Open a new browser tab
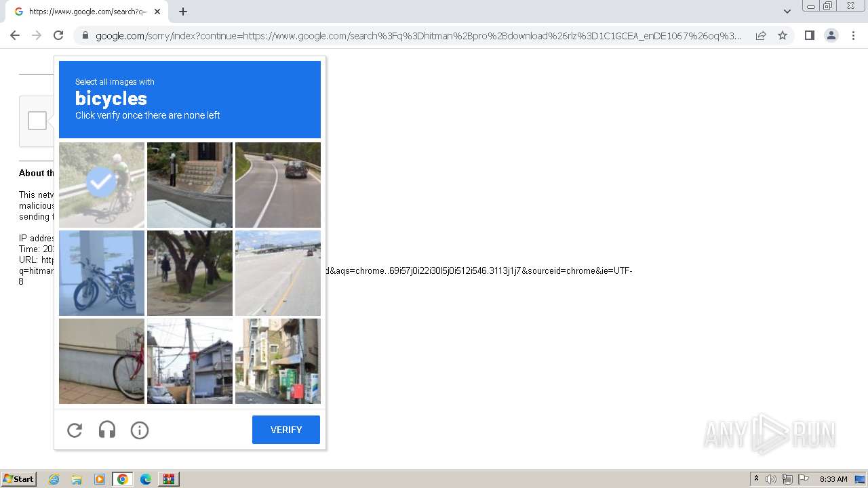868x488 pixels. click(183, 12)
